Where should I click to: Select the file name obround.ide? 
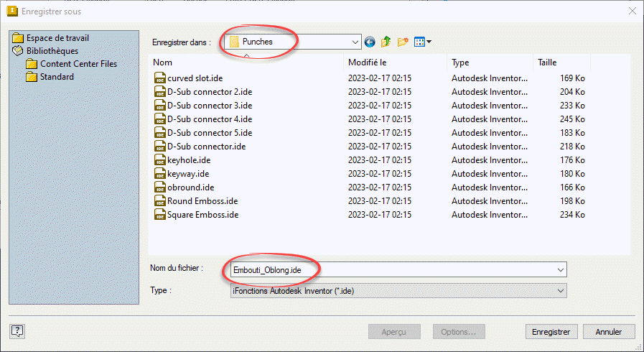coord(190,187)
